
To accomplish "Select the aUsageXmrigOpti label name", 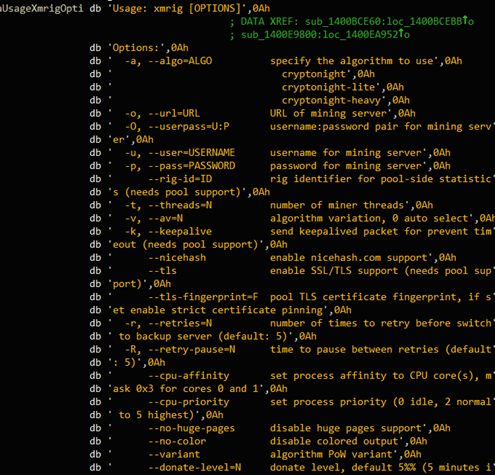I will [x=41, y=8].
